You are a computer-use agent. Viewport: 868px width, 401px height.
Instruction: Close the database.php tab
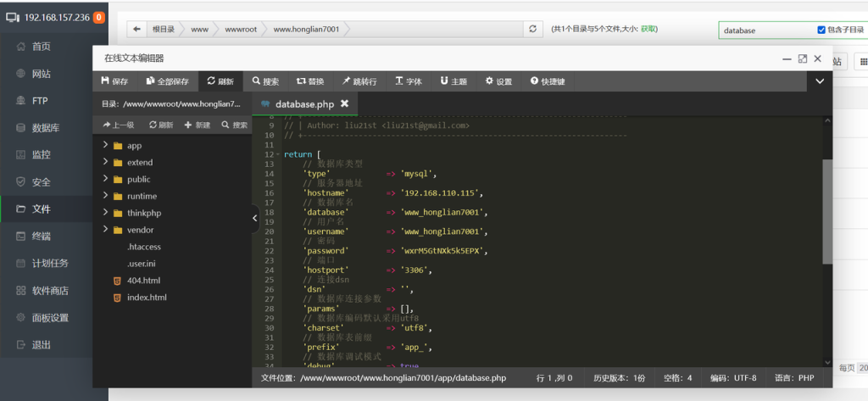(x=344, y=103)
